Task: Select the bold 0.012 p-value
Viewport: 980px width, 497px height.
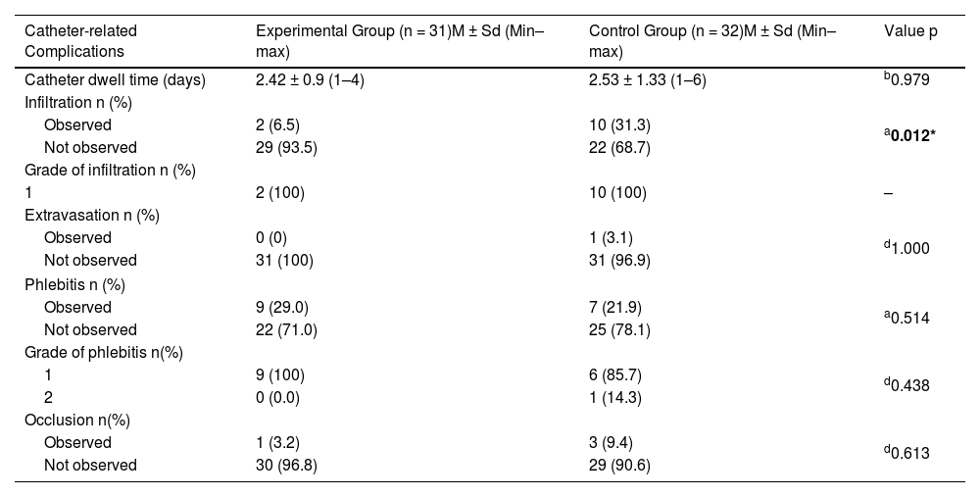Action: pyautogui.click(x=912, y=137)
